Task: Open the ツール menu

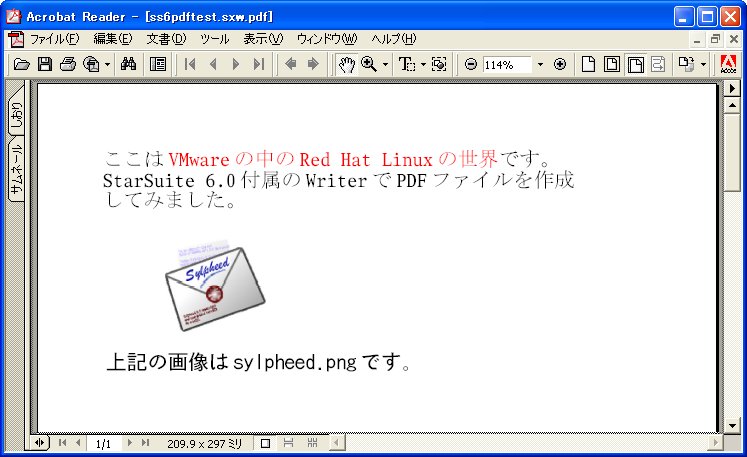Action: (214, 39)
